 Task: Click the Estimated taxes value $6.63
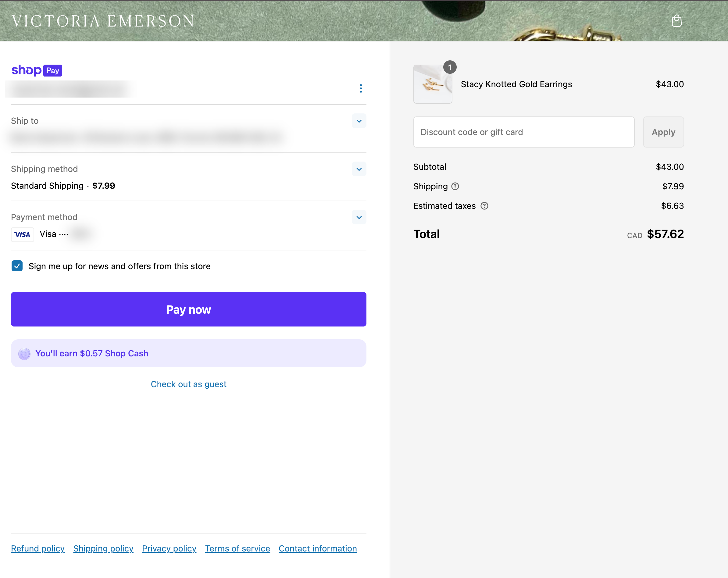pos(672,206)
